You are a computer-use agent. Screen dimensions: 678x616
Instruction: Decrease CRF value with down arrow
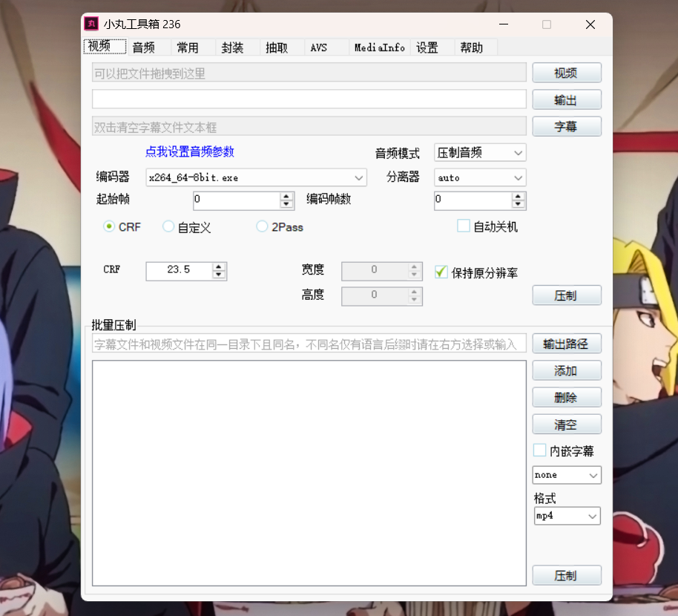(219, 275)
